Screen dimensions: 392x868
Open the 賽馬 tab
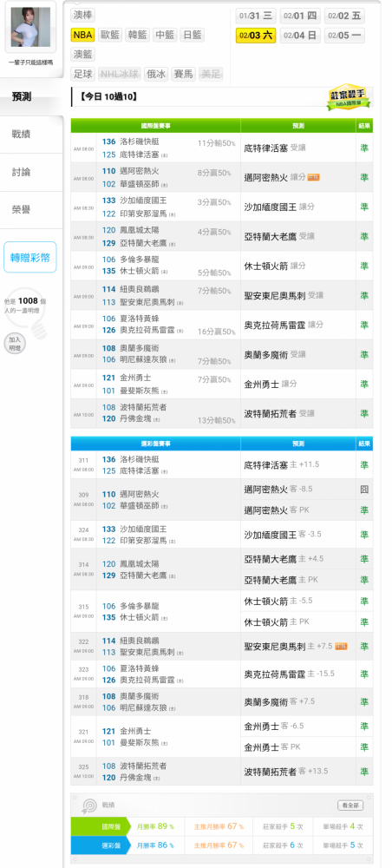click(182, 74)
